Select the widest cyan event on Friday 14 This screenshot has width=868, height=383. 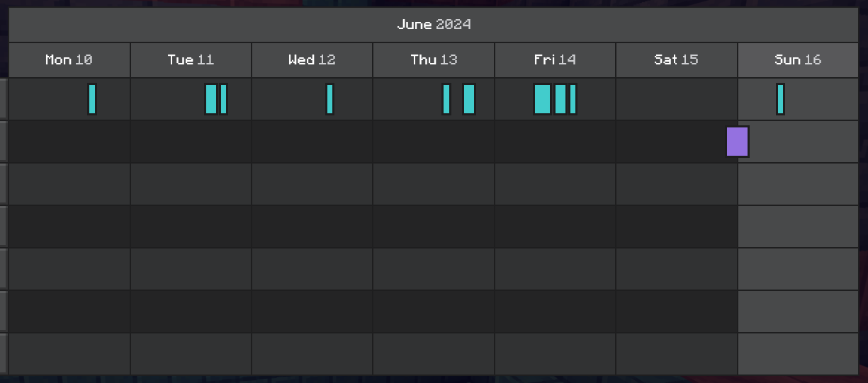click(543, 99)
